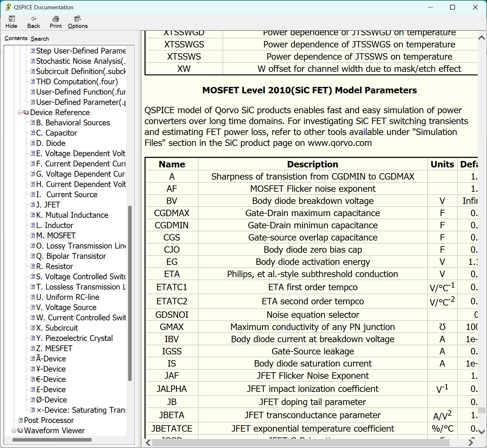This screenshot has height=448, width=487.
Task: Click page icon beside R. Resistor
Action: (33, 266)
